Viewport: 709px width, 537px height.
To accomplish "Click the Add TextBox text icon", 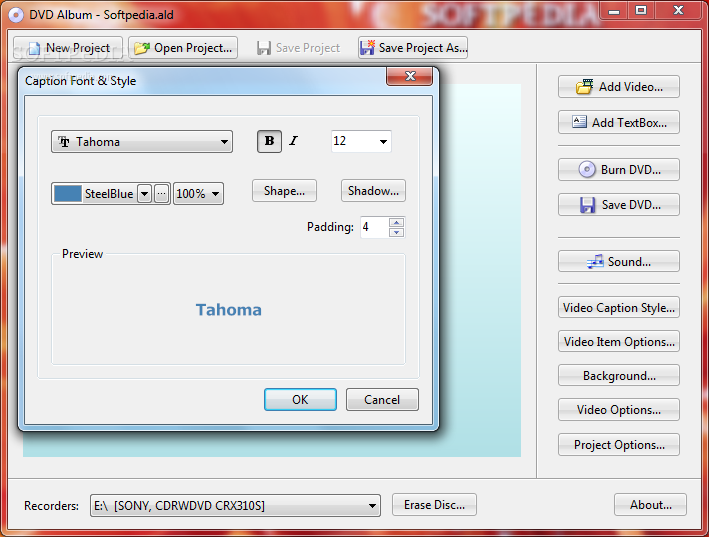I will tap(579, 122).
